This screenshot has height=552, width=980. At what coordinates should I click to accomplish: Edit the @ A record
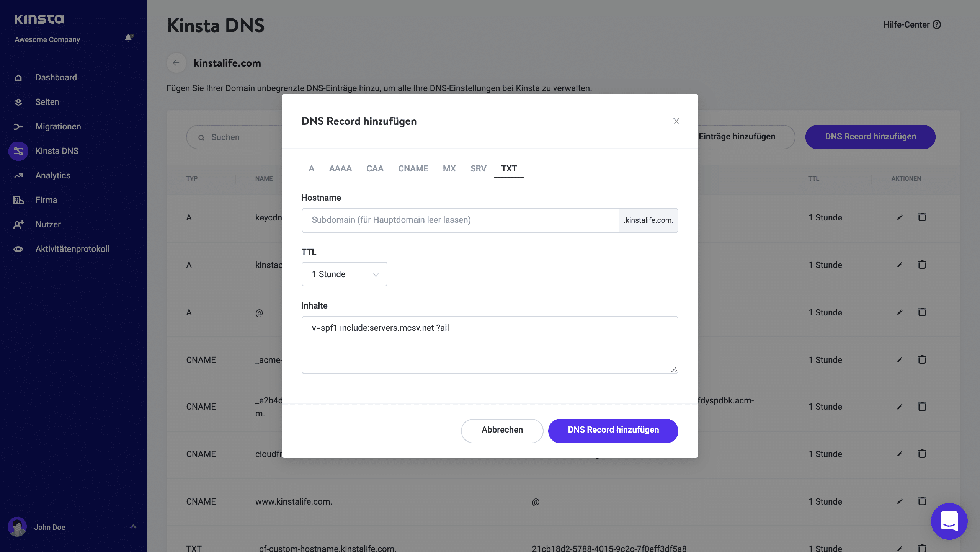click(900, 312)
